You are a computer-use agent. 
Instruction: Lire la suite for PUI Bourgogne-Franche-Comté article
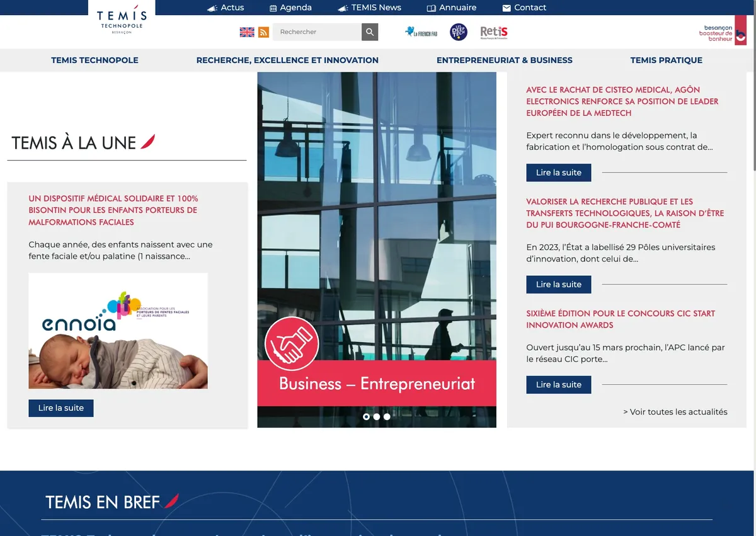click(x=559, y=285)
